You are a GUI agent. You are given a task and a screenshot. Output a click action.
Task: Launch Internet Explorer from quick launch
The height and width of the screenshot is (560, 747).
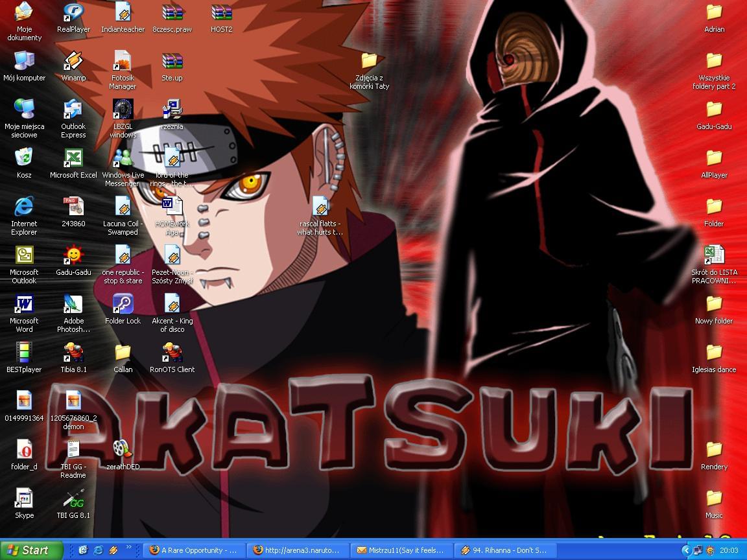pos(98,550)
